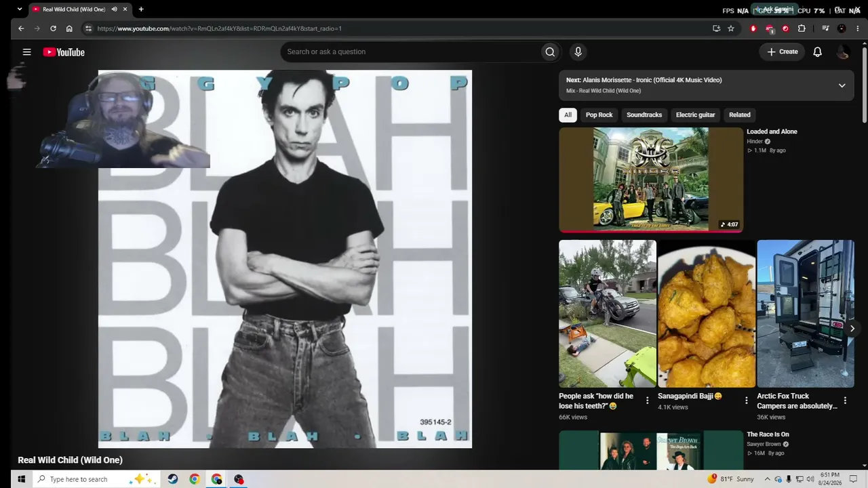Focus the YouTube search box
Screen dimensions: 868x488
pos(410,52)
